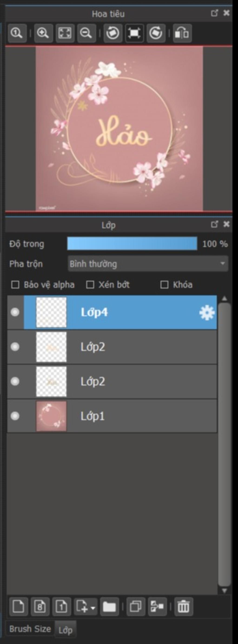
Task: Switch to the Brush Size tab
Action: (x=30, y=628)
